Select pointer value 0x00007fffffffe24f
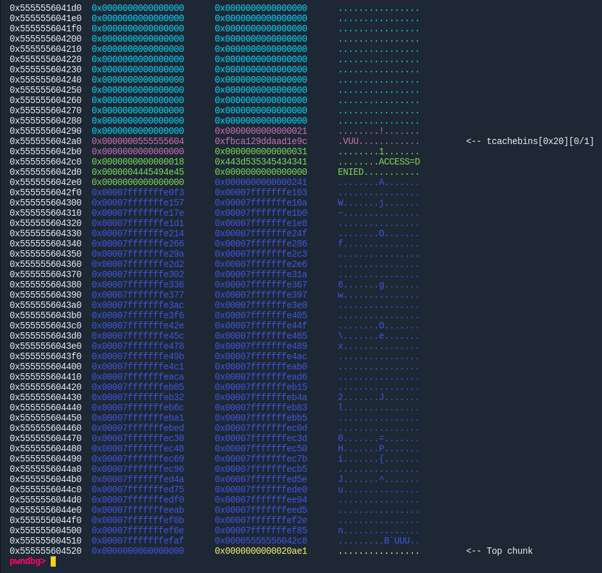602x573 pixels. 261,234
